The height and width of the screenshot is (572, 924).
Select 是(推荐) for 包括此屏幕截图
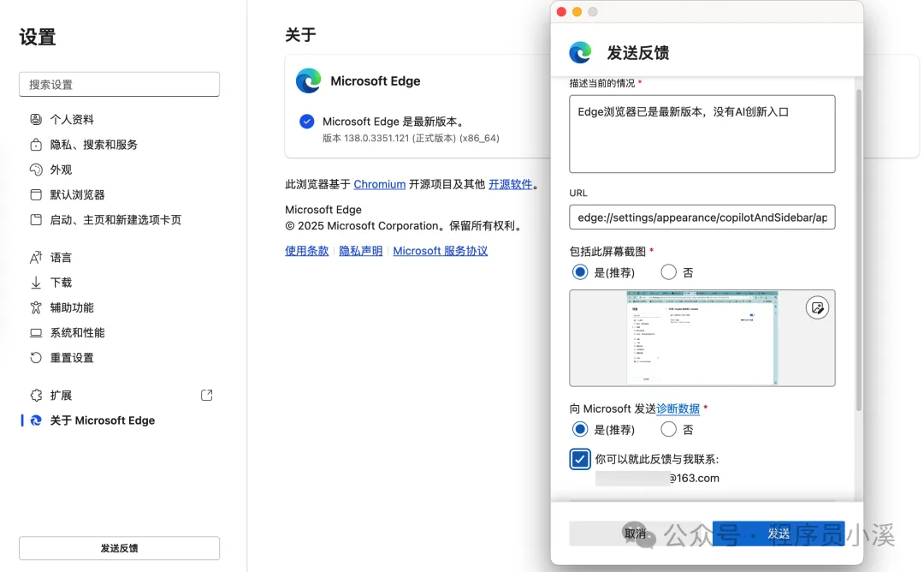(x=580, y=271)
